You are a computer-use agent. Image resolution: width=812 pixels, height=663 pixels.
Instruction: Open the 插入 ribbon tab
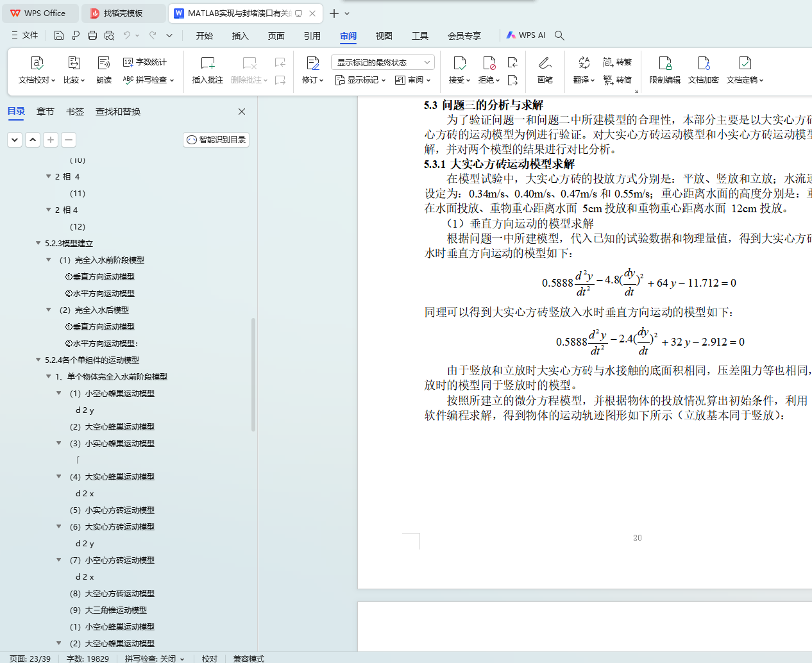click(241, 36)
